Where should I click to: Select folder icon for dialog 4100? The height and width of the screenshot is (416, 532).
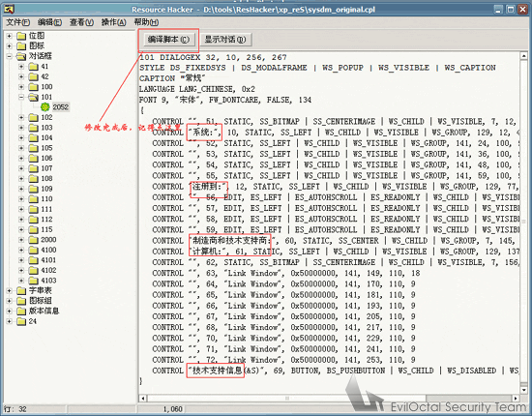(33, 250)
